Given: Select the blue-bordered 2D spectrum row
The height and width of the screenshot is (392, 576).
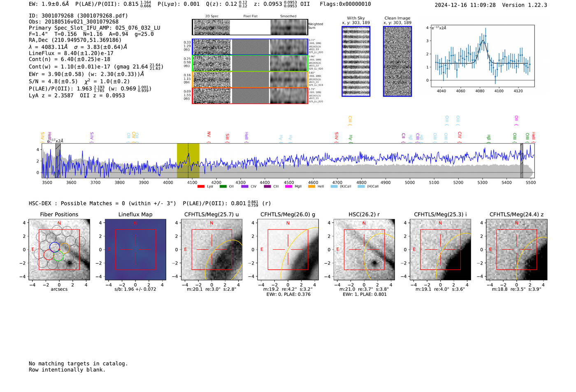Looking at the screenshot, I should tap(250, 47).
